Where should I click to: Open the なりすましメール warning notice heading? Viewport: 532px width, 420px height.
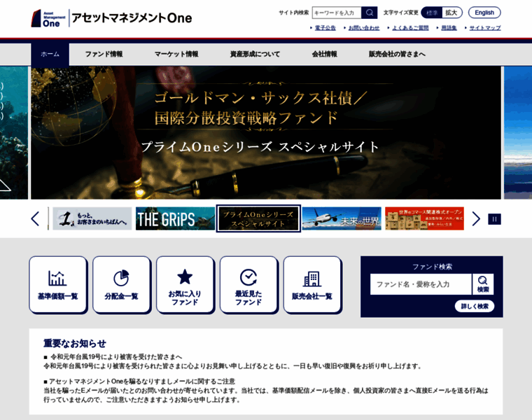[142, 381]
